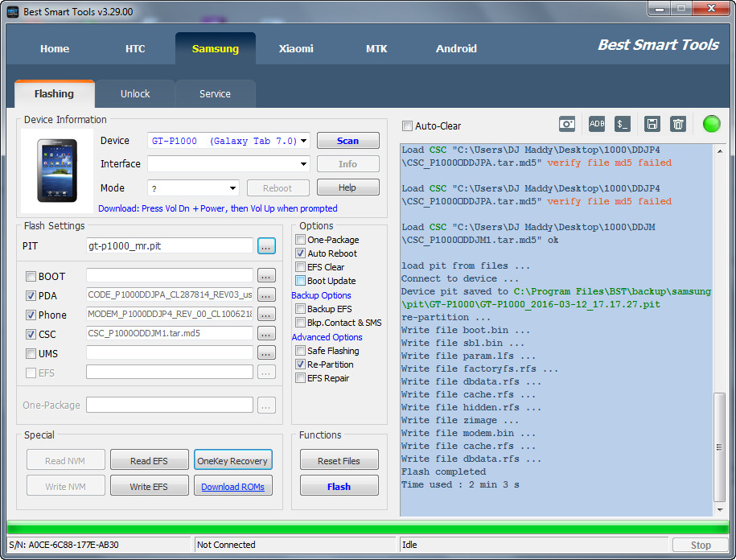The height and width of the screenshot is (560, 736).
Task: Tick the BOOT checkbox
Action: [31, 277]
